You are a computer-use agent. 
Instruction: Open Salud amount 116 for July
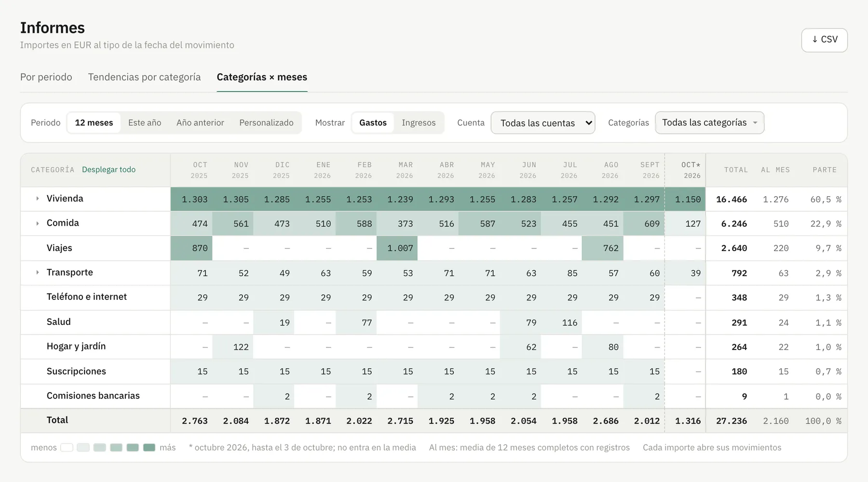561,322
